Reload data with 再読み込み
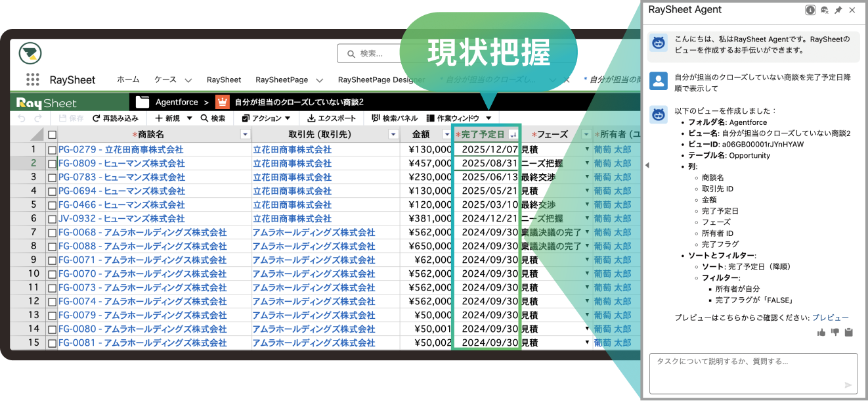868x401 pixels. pyautogui.click(x=116, y=118)
